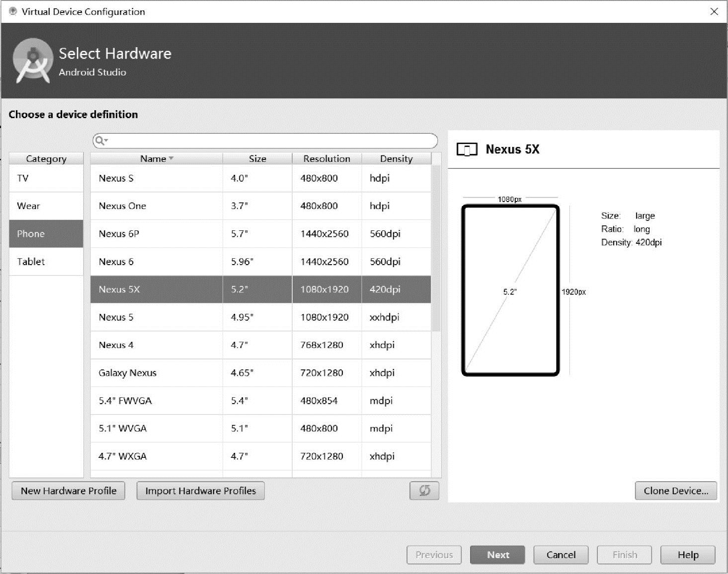Click the Next button
728x574 pixels.
tap(497, 555)
